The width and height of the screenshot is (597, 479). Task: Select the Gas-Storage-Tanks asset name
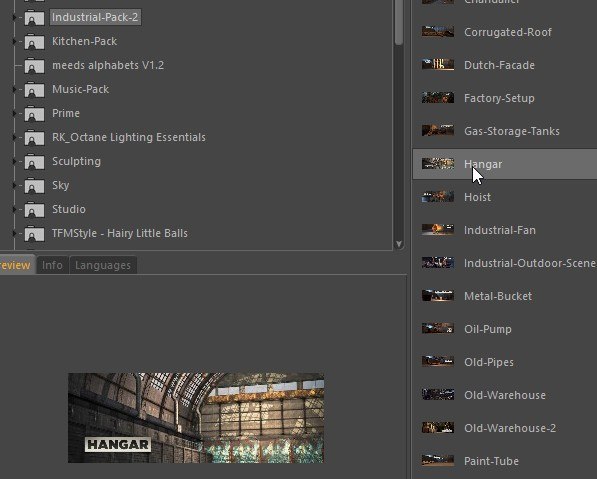512,131
